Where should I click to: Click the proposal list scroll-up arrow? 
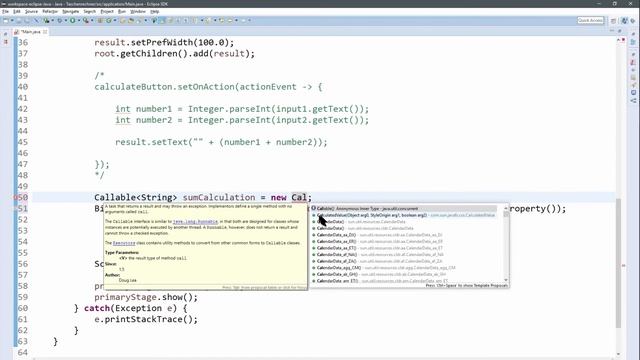[506, 209]
